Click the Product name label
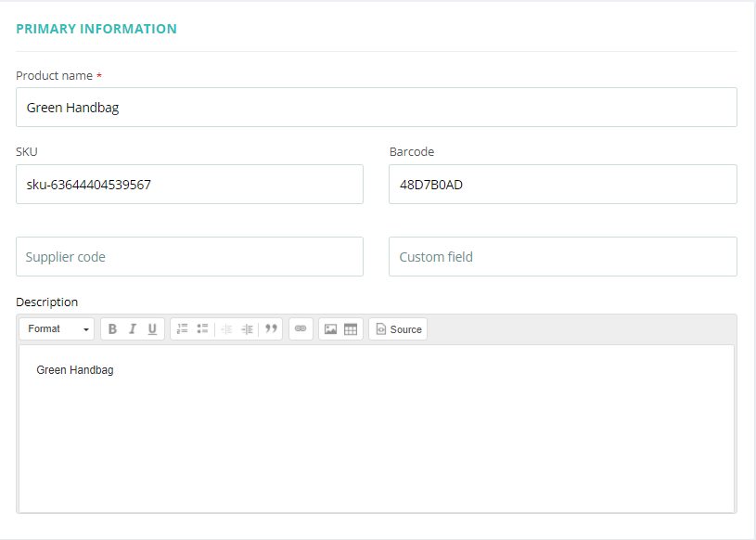This screenshot has height=540, width=756. tap(54, 76)
